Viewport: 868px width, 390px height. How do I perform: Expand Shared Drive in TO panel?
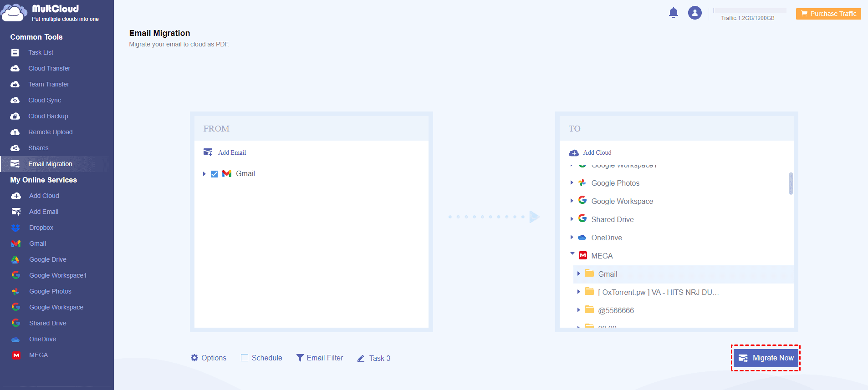pyautogui.click(x=572, y=219)
